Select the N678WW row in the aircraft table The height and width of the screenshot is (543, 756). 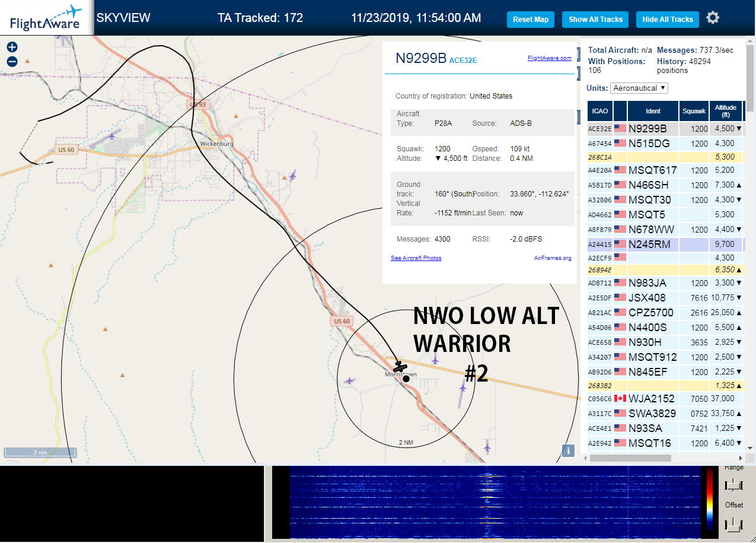[x=666, y=229]
